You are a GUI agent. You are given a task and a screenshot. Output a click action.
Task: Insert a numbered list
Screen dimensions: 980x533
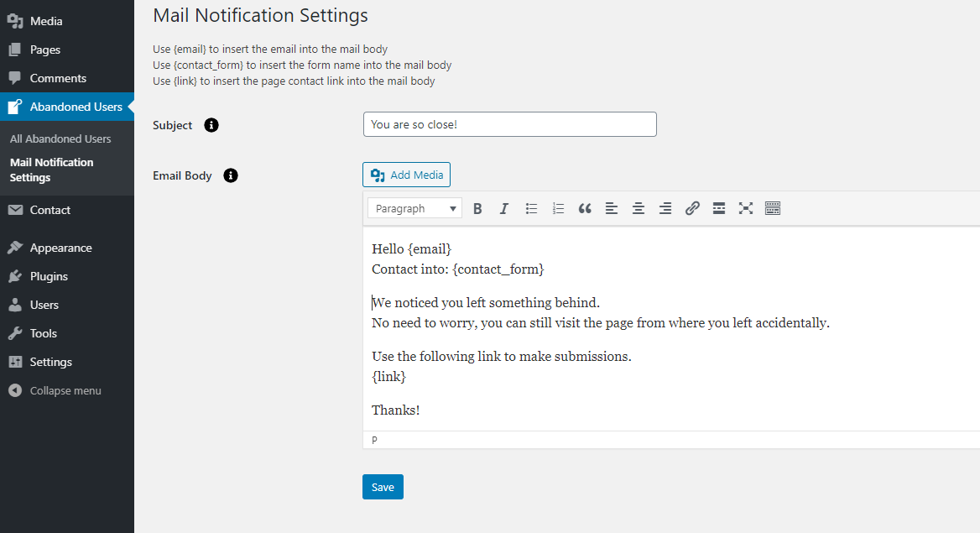click(558, 209)
